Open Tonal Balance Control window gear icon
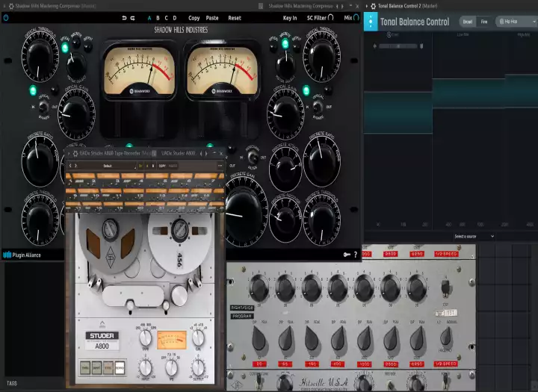The image size is (538, 392). coord(374,6)
